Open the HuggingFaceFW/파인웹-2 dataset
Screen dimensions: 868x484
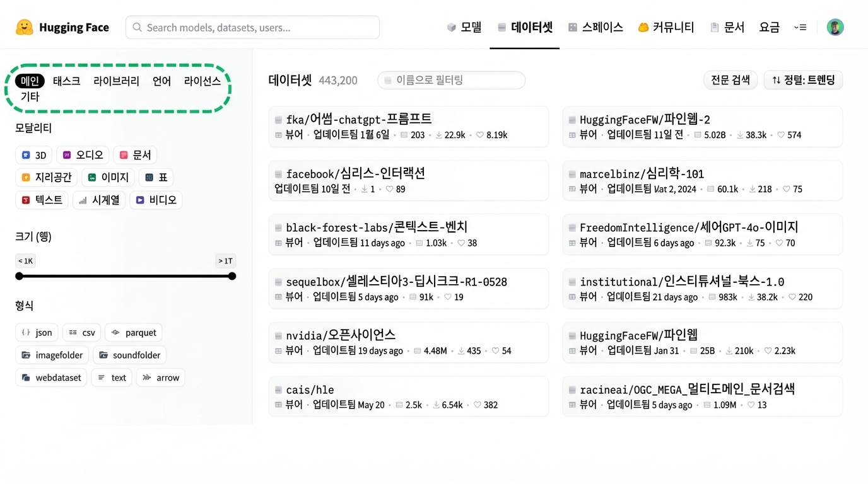pyautogui.click(x=702, y=127)
